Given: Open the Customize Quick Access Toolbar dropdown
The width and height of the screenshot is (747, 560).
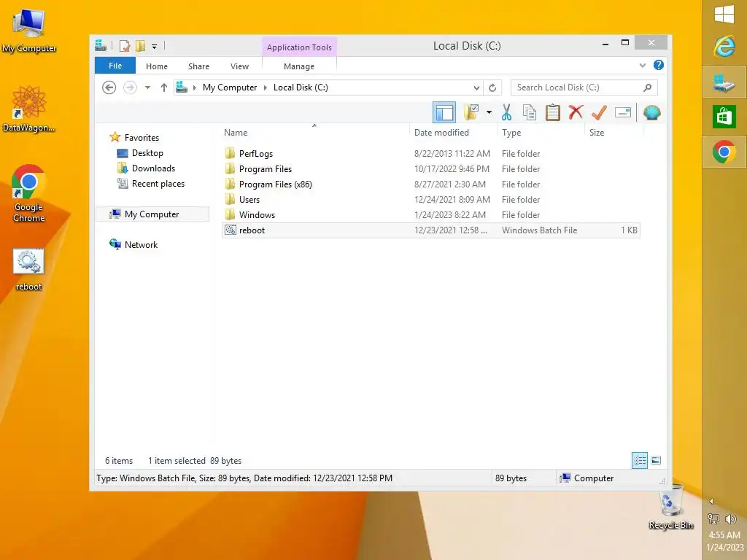Looking at the screenshot, I should (x=155, y=46).
